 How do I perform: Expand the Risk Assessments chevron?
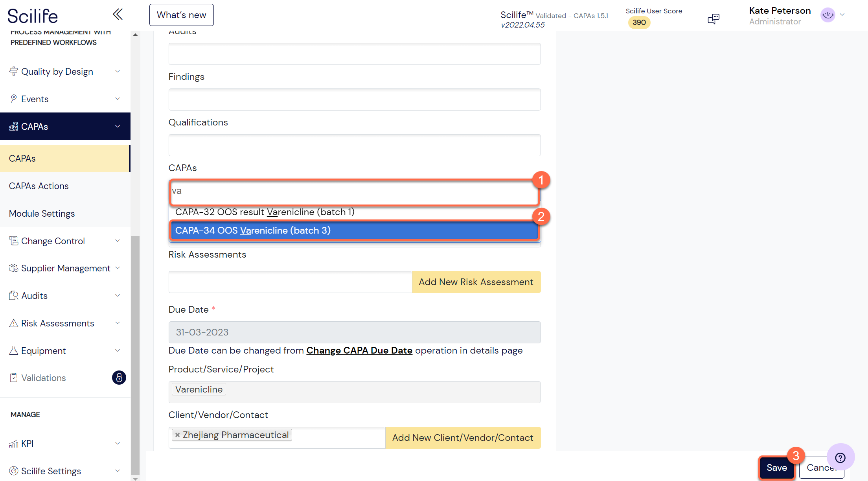pos(118,323)
